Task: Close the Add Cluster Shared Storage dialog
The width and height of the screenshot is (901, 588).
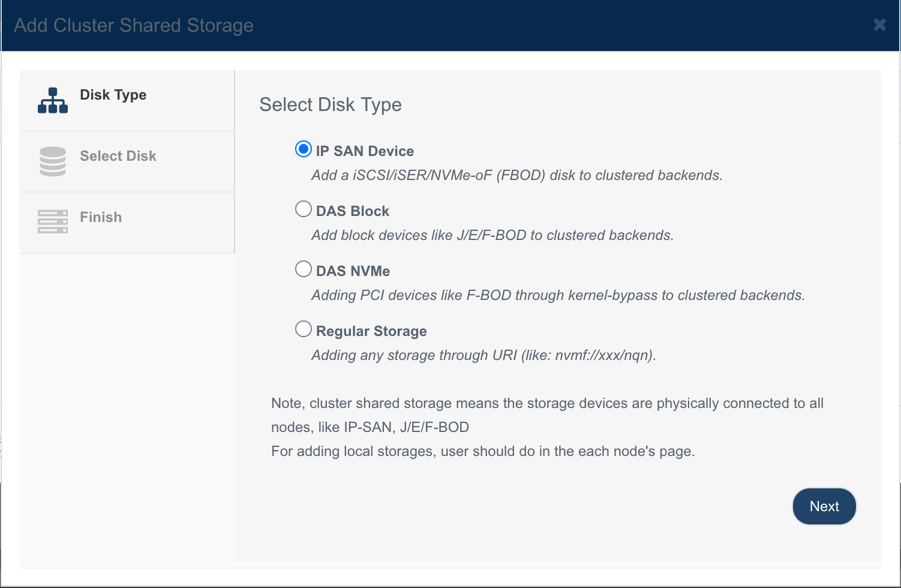Action: coord(879,25)
